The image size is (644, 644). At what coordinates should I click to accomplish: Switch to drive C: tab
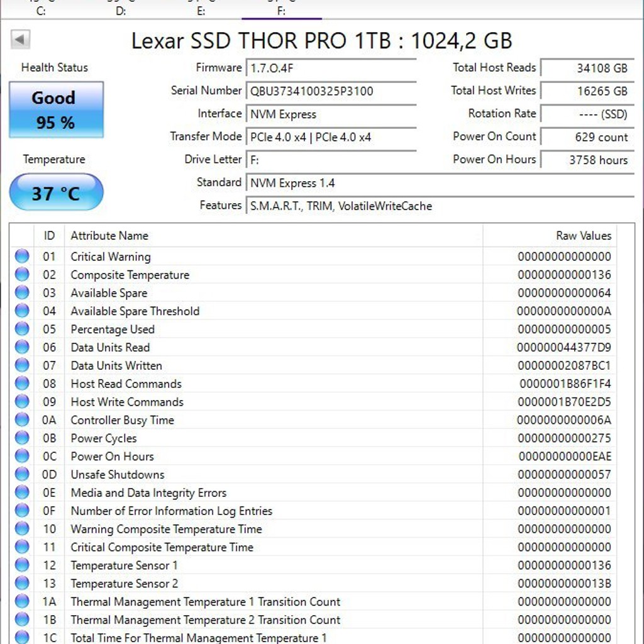click(41, 10)
